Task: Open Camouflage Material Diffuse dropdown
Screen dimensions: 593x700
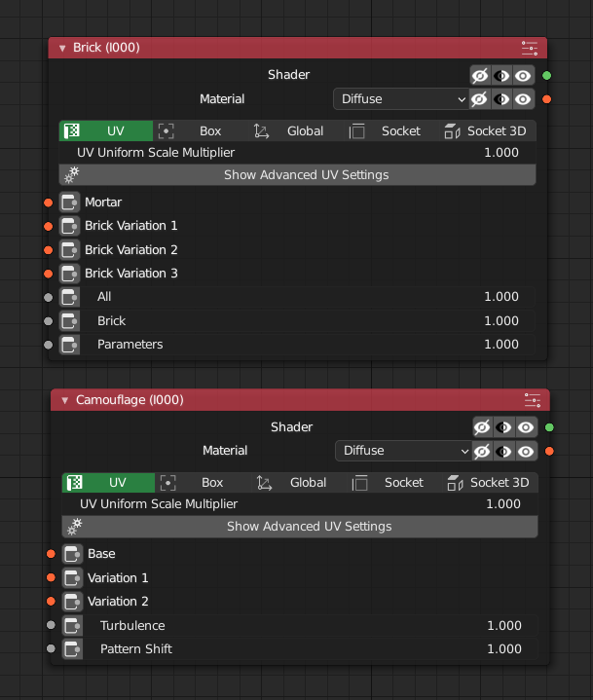Action: click(403, 451)
